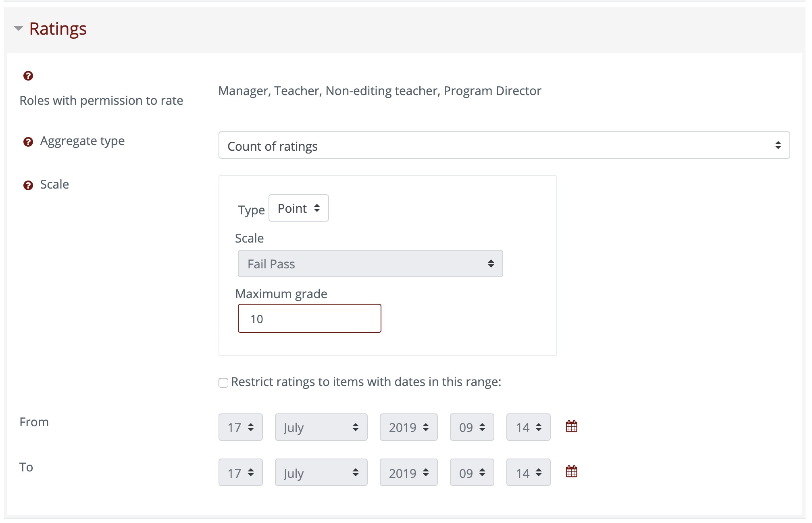
Task: Open the To day selector
Action: pos(240,472)
